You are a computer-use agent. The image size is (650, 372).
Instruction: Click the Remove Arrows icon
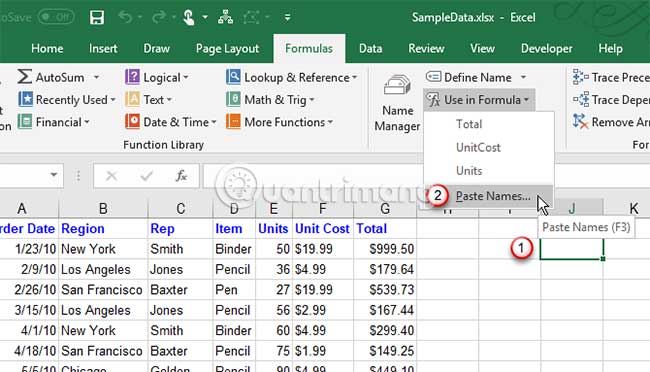click(x=580, y=122)
